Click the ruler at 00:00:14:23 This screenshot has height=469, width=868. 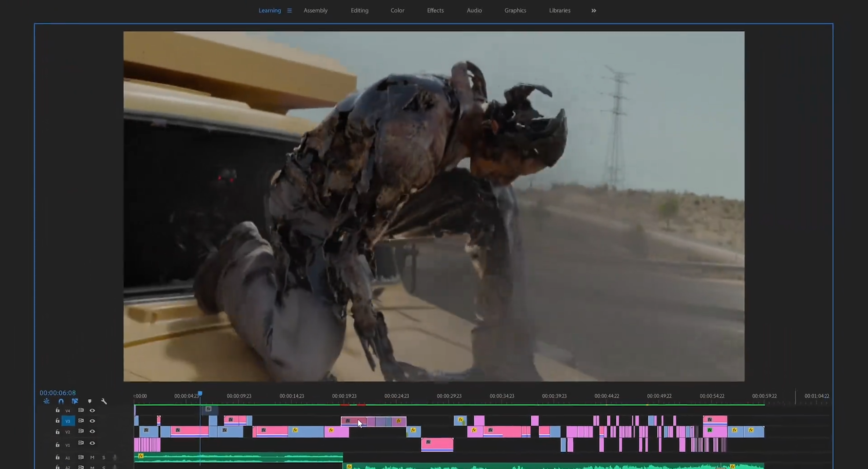(x=292, y=396)
